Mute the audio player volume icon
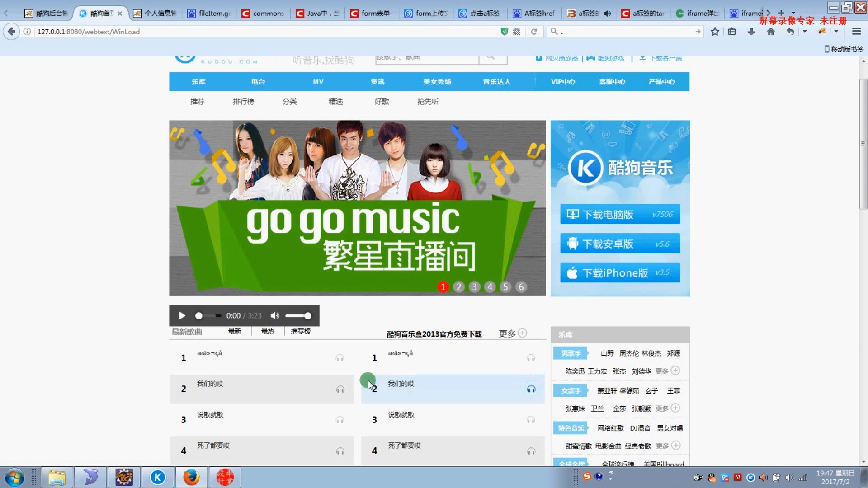 tap(275, 316)
